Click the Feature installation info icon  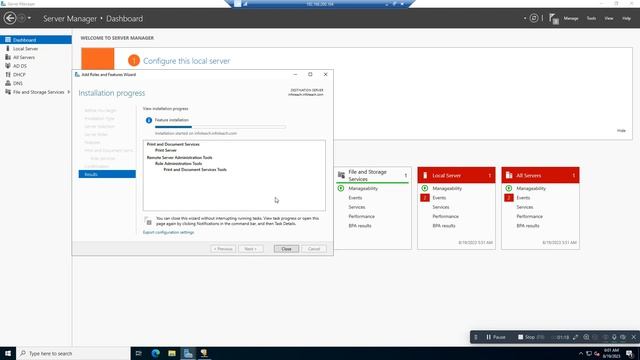click(x=149, y=120)
